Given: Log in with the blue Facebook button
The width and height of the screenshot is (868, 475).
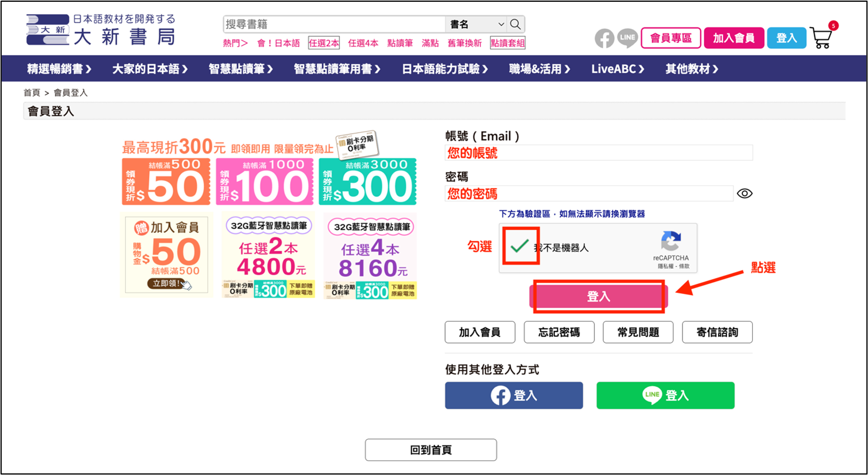Looking at the screenshot, I should tap(514, 395).
